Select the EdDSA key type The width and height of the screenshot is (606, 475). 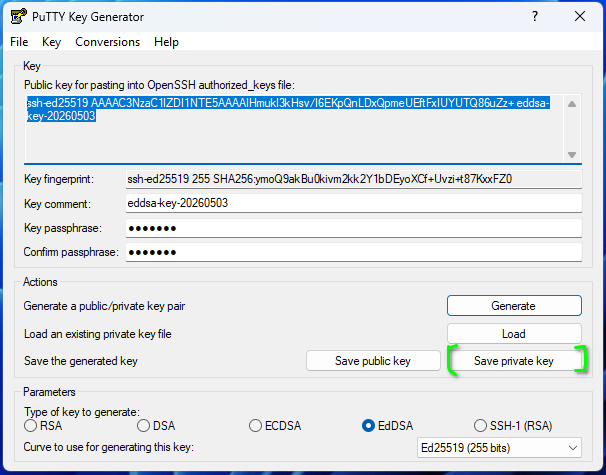[x=388, y=426]
